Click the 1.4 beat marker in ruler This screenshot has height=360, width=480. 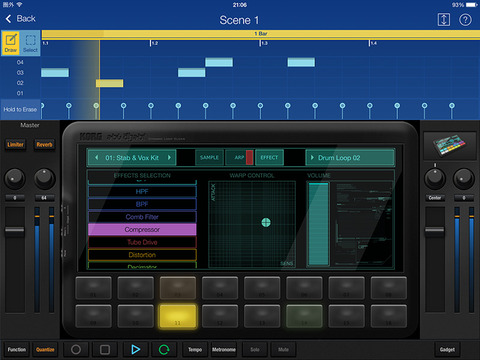[373, 43]
